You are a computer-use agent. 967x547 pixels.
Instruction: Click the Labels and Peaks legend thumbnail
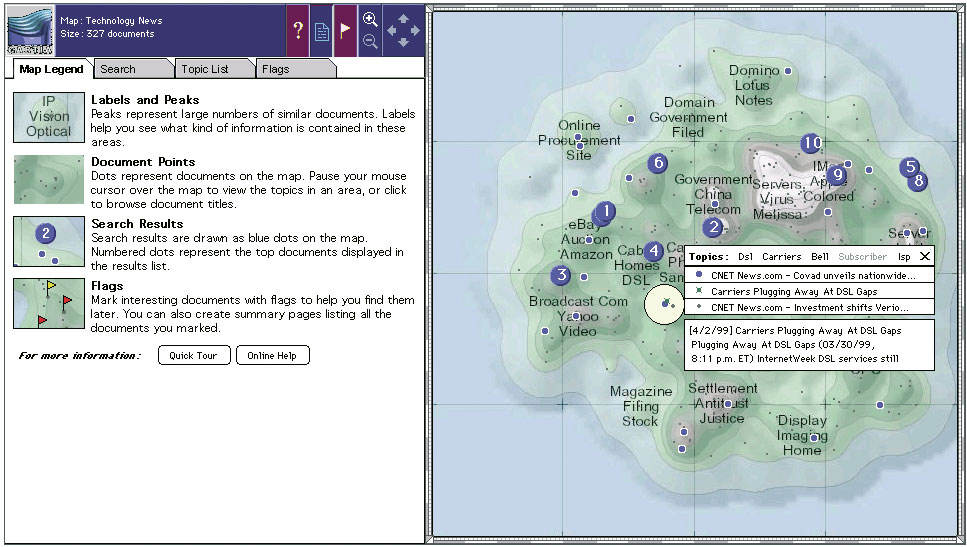pyautogui.click(x=49, y=117)
